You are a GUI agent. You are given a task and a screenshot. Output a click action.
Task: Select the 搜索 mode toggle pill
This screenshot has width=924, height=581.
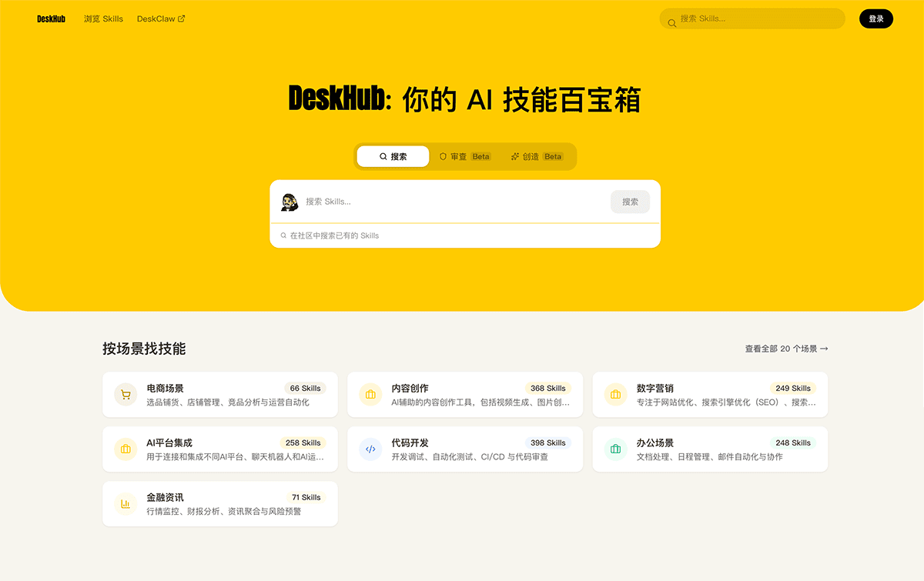[x=393, y=156]
